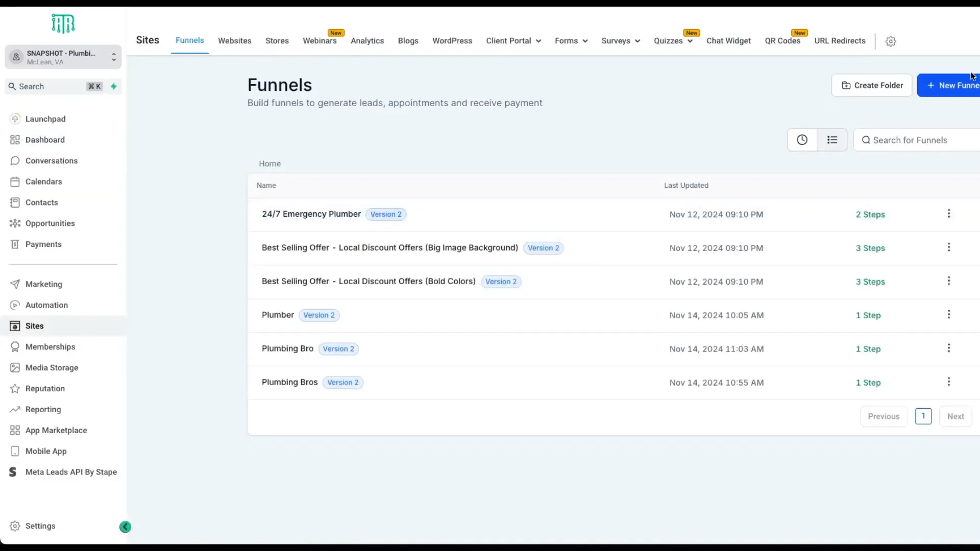Switch to list view icon

(x=832, y=140)
